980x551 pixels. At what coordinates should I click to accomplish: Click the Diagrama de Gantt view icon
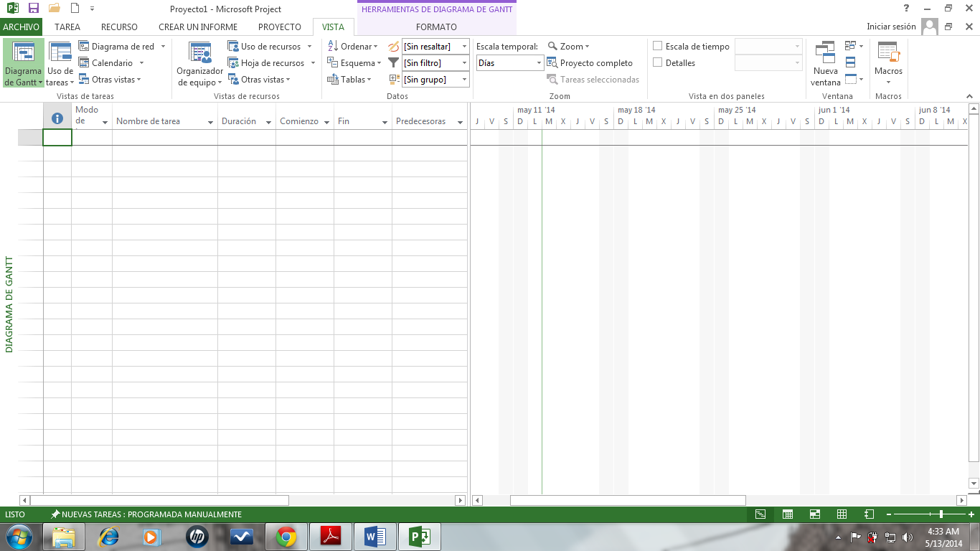point(23,54)
